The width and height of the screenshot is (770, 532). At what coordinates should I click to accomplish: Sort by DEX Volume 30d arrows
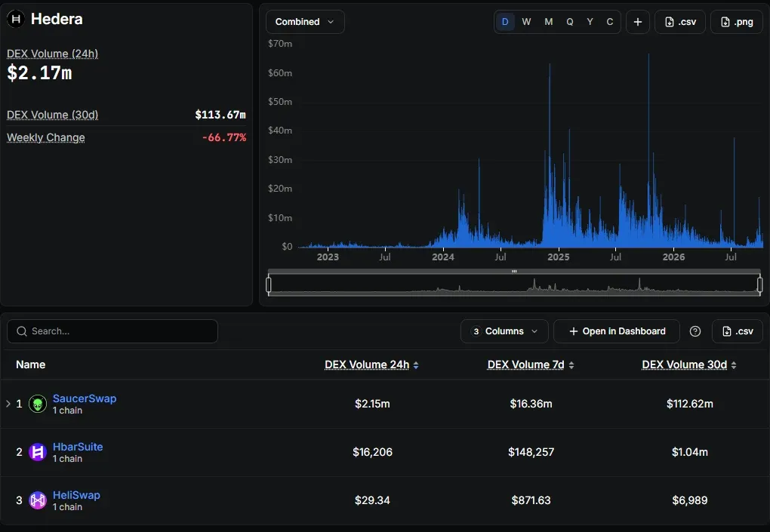(734, 365)
